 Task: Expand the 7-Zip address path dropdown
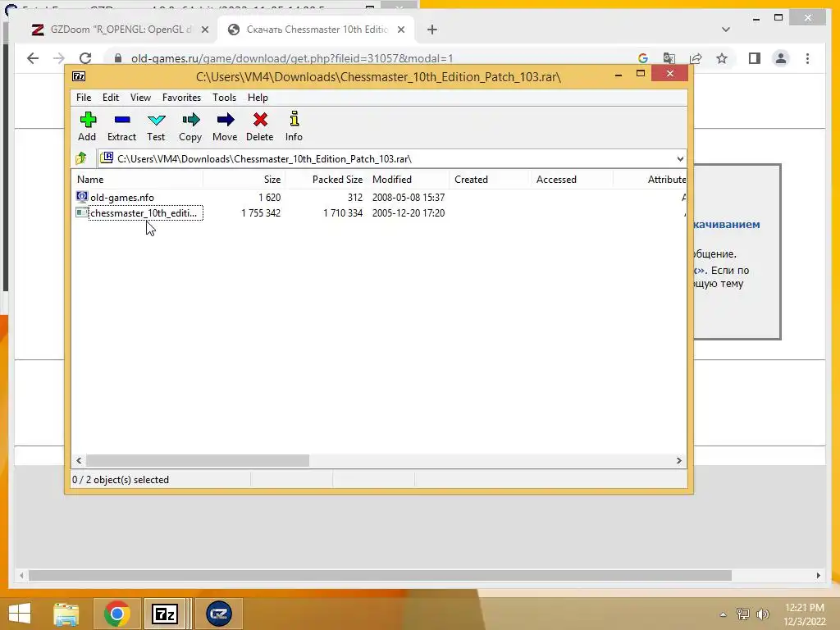[680, 158]
